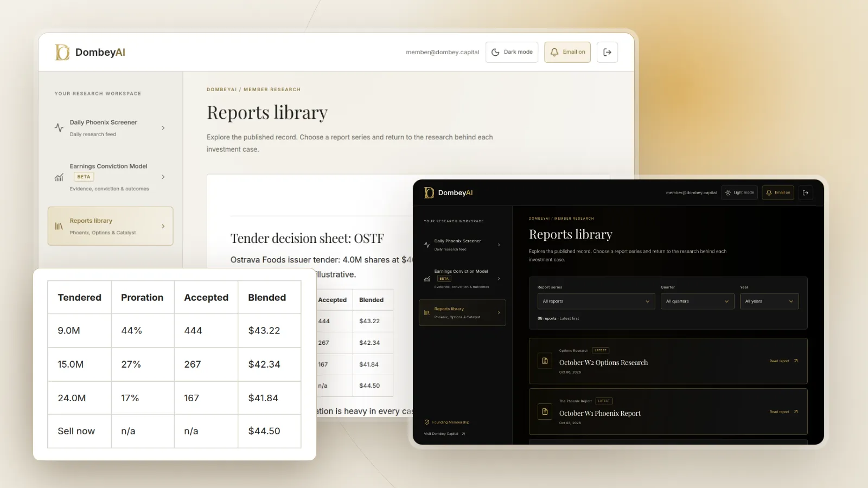Expand Earnings Conviction Model chevron in dark window
The height and width of the screenshot is (488, 868).
[499, 279]
